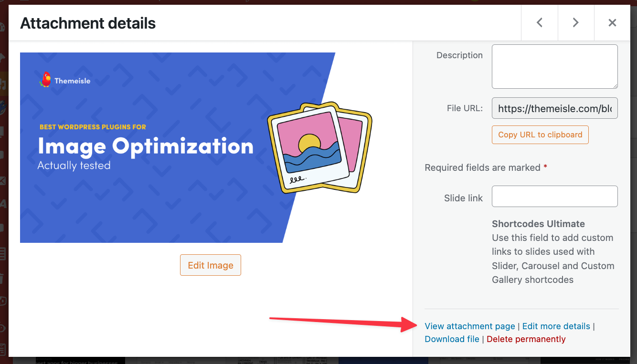Viewport: 637px width, 364px height.
Task: Click Delete permanently to remove the attachment
Action: point(526,339)
